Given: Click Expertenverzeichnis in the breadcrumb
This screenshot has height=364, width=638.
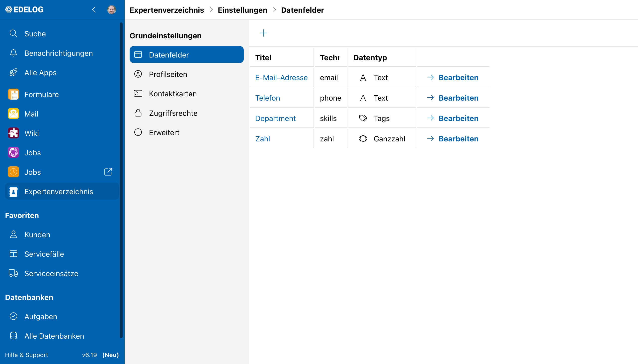Looking at the screenshot, I should click(x=167, y=10).
